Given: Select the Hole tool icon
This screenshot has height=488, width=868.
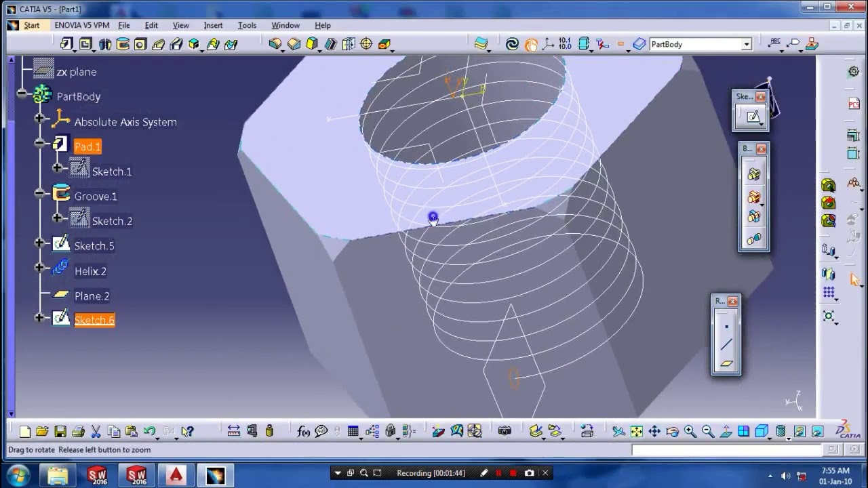Looking at the screenshot, I should click(x=140, y=44).
